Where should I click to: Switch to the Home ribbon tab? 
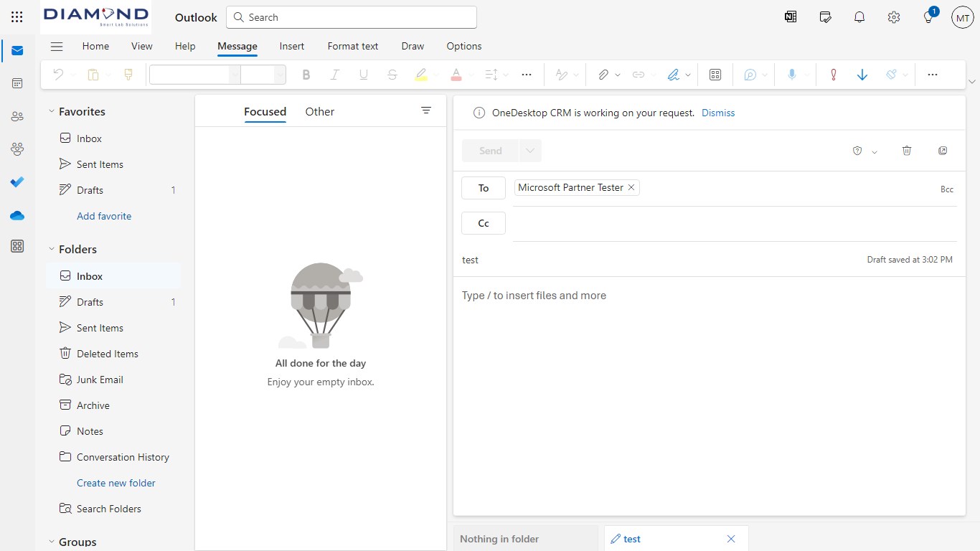95,46
